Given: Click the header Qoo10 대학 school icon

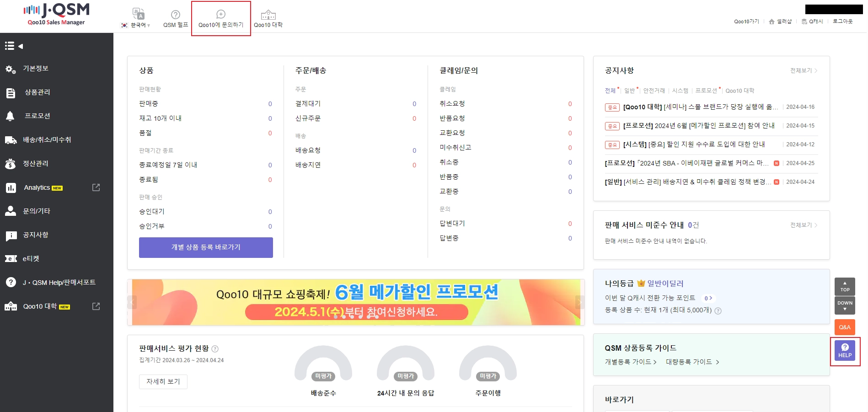Looking at the screenshot, I should [x=268, y=15].
